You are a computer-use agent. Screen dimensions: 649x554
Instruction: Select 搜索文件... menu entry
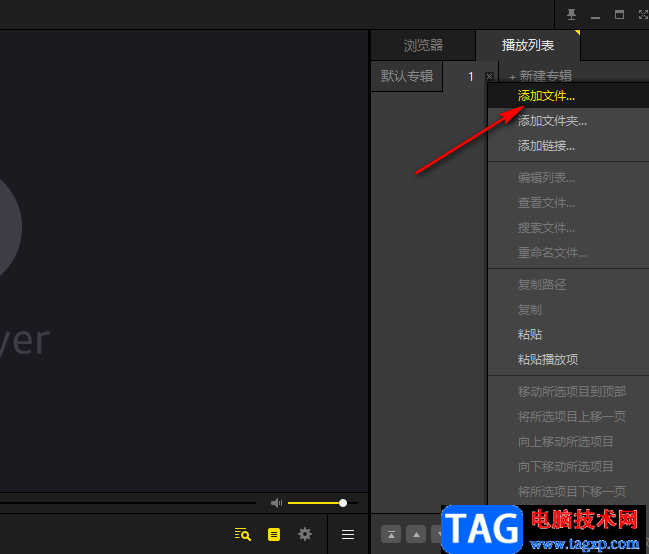568,228
